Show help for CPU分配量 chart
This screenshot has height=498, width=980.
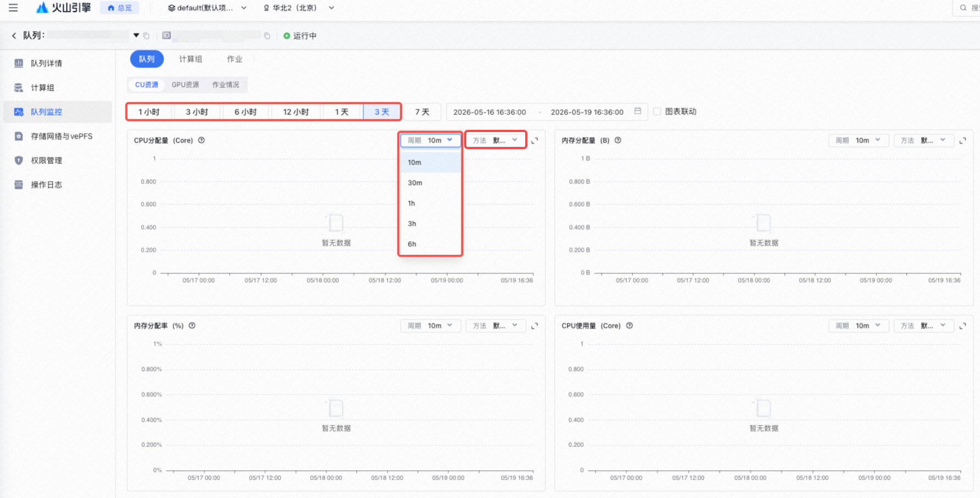click(201, 140)
